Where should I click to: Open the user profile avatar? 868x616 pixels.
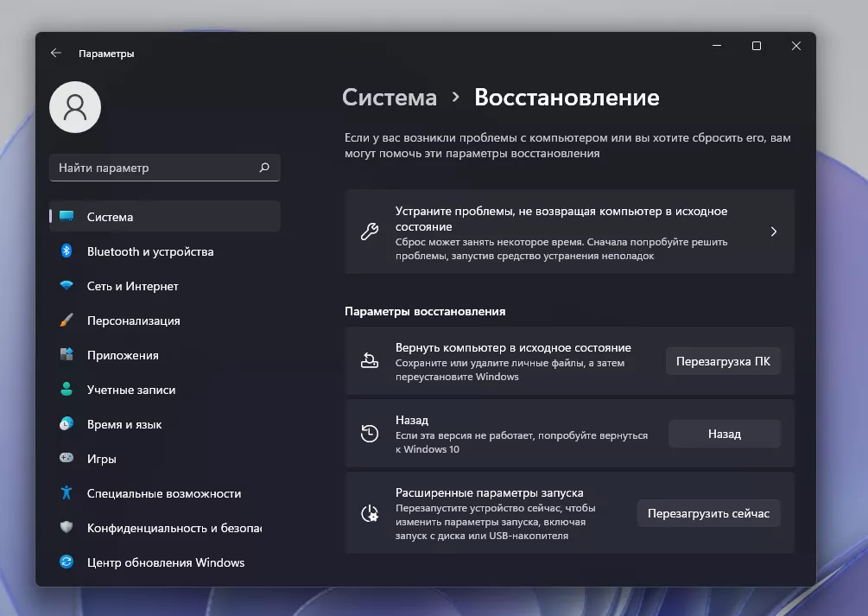[x=75, y=107]
